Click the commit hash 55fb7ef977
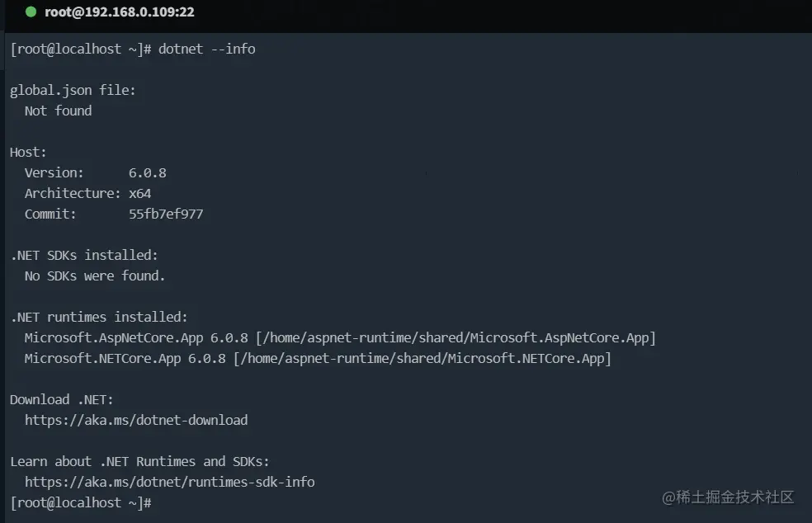 click(x=166, y=214)
